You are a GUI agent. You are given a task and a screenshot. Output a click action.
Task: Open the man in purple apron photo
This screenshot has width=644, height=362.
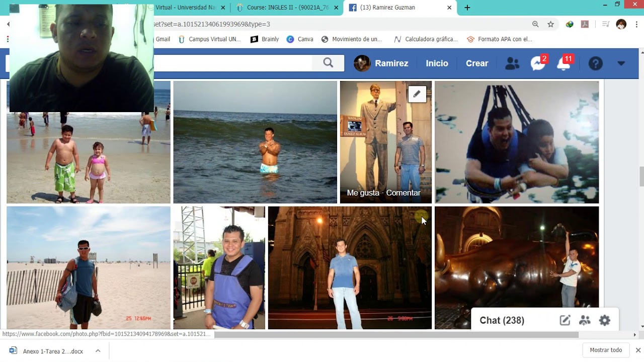[219, 267]
